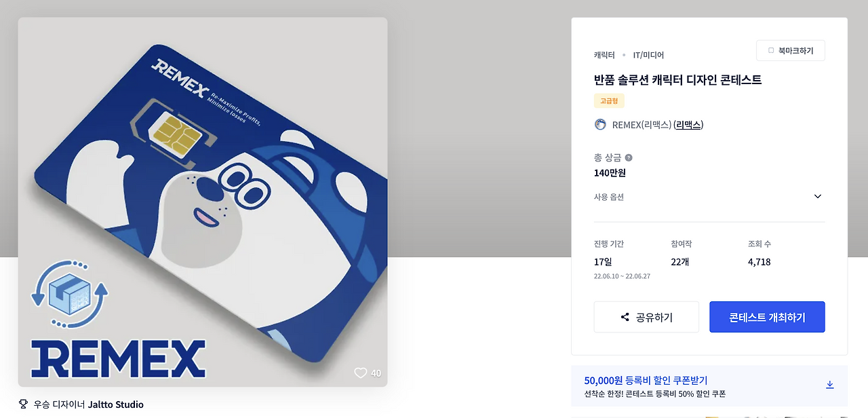Click the share icon next to 공유하기
Screen dimensions: 868x418
[x=625, y=317]
